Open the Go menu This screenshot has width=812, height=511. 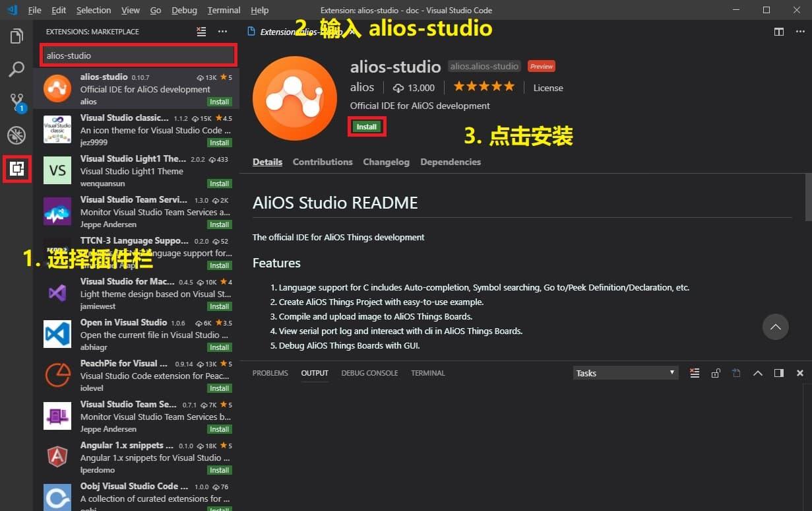click(x=156, y=10)
